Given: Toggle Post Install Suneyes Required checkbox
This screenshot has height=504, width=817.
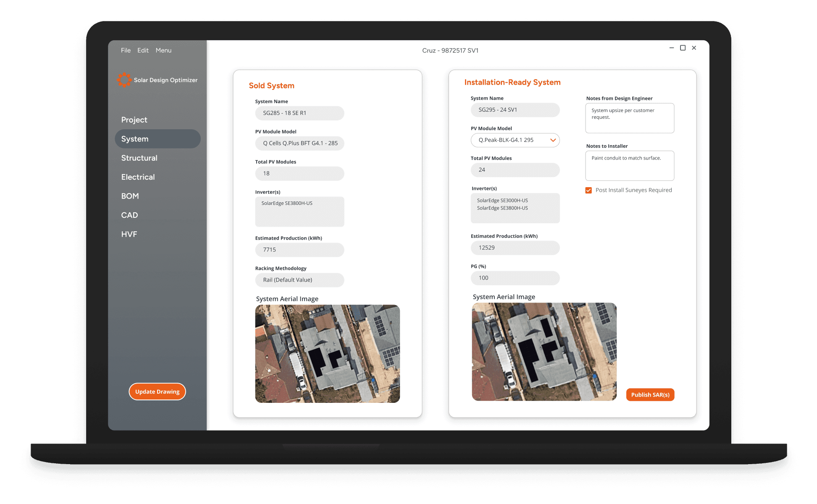Looking at the screenshot, I should coord(588,190).
